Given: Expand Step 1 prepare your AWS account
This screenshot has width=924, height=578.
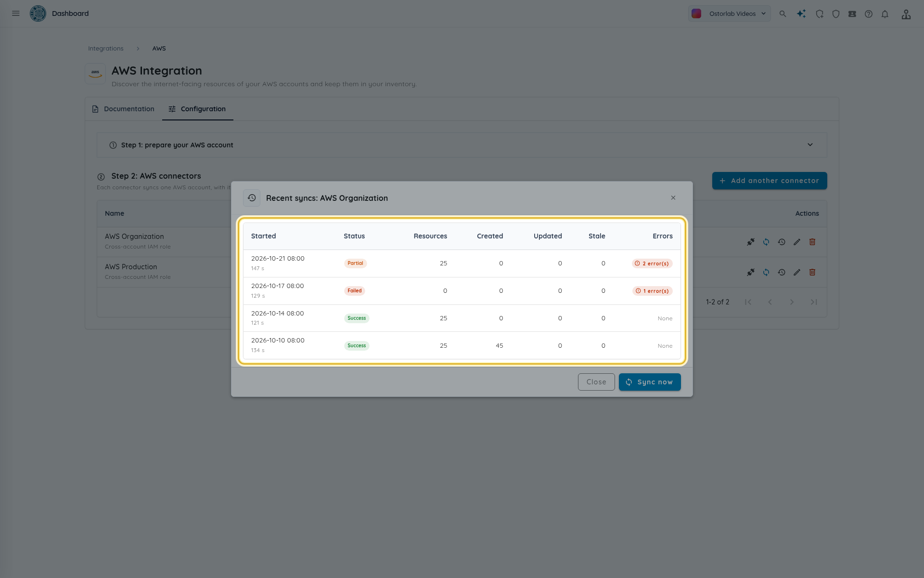Looking at the screenshot, I should click(462, 145).
